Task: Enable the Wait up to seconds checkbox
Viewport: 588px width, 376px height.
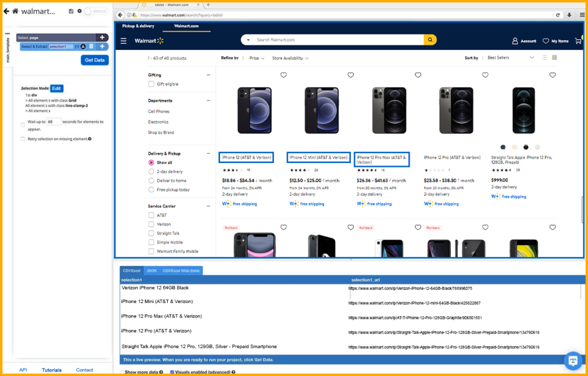Action: click(23, 125)
